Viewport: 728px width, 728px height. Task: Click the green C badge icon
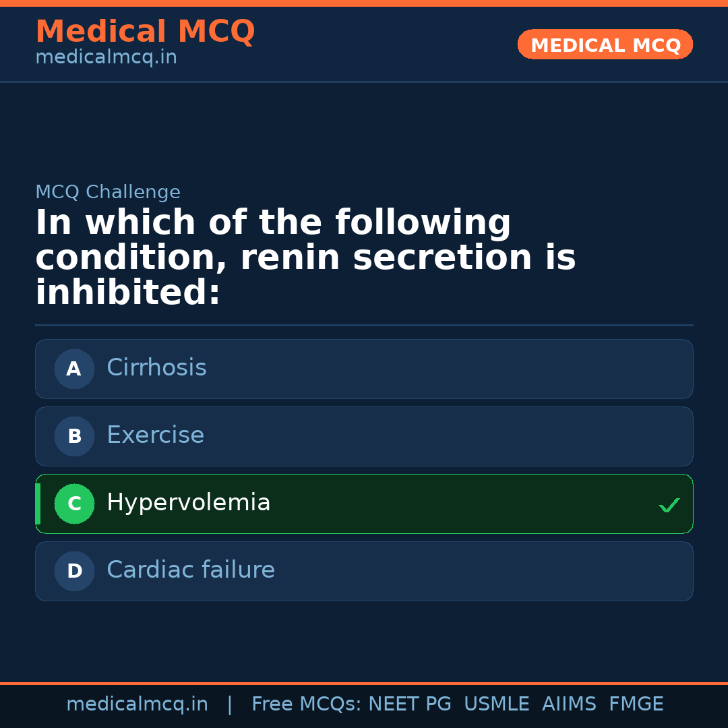coord(74,504)
